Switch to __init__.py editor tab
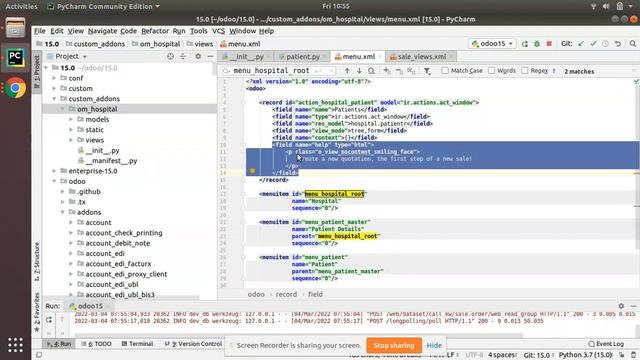This screenshot has height=360, width=640. [x=247, y=57]
